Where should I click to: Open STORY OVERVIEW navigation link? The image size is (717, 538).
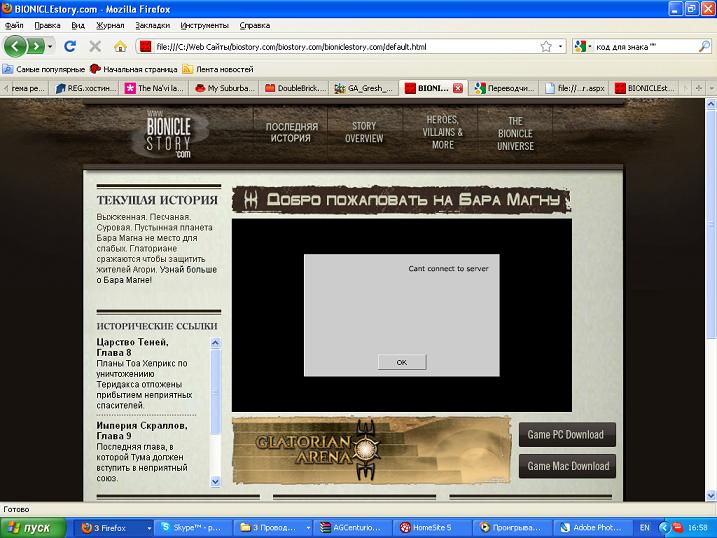click(x=364, y=132)
